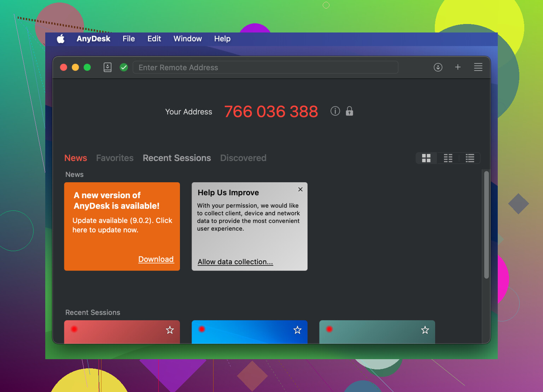Open the Favorites tab
This screenshot has width=543, height=392.
click(x=115, y=158)
